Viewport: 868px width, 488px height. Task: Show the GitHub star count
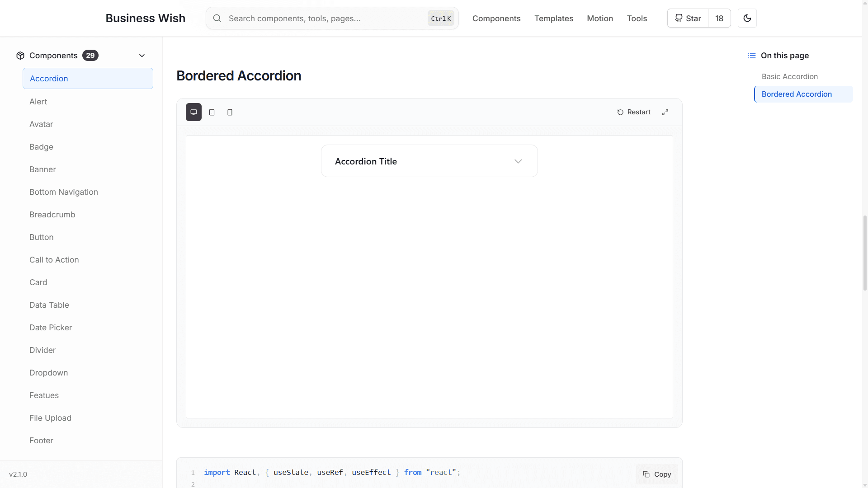pos(720,18)
